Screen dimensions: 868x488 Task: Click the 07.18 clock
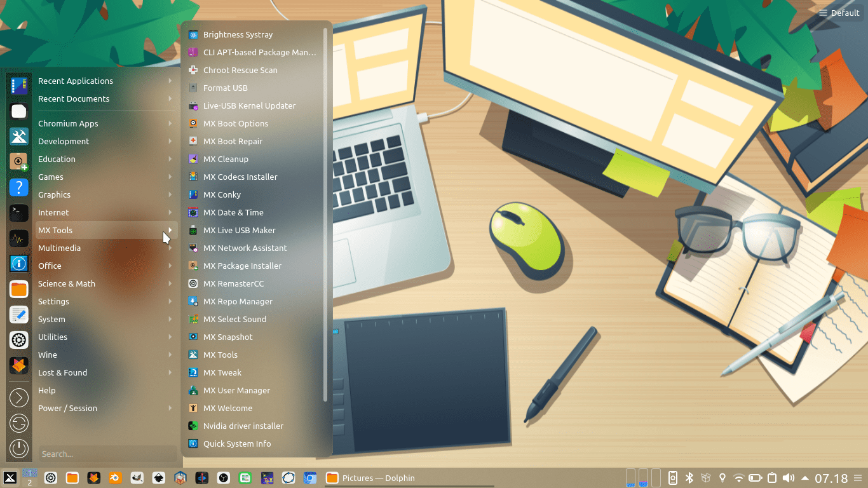coord(831,478)
